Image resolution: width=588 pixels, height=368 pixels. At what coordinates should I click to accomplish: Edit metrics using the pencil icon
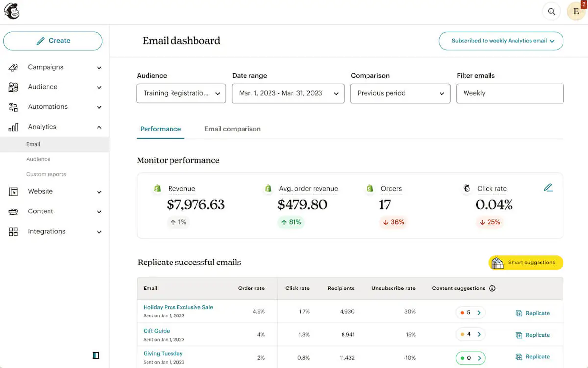pos(548,187)
